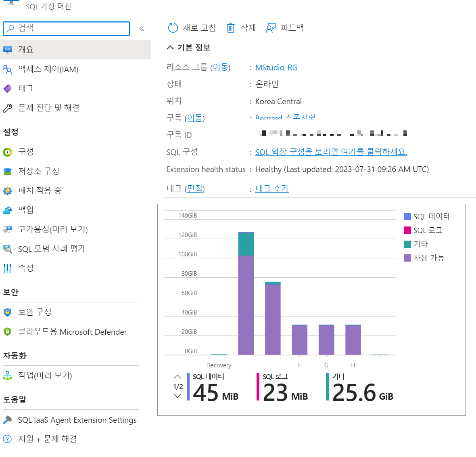Click the 태그 추가 link

(x=272, y=189)
